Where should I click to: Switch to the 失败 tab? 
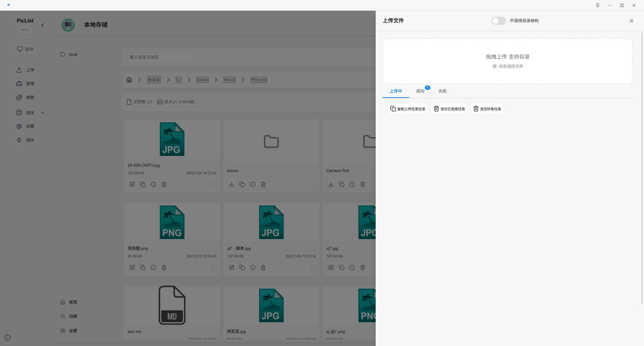[442, 91]
